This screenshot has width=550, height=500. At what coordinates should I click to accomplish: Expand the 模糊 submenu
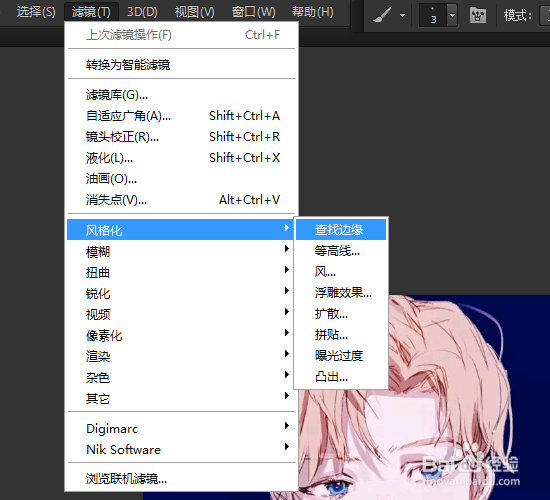[x=181, y=252]
